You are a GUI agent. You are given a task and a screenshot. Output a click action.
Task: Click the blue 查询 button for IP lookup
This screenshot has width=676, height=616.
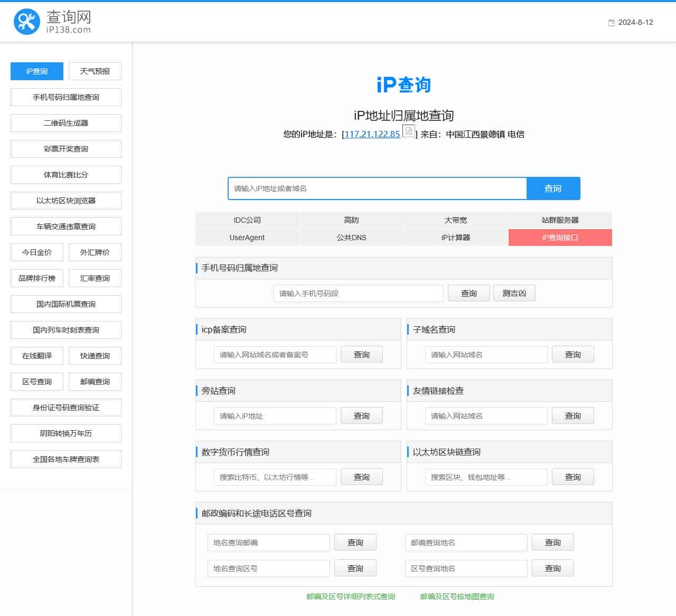(x=553, y=188)
